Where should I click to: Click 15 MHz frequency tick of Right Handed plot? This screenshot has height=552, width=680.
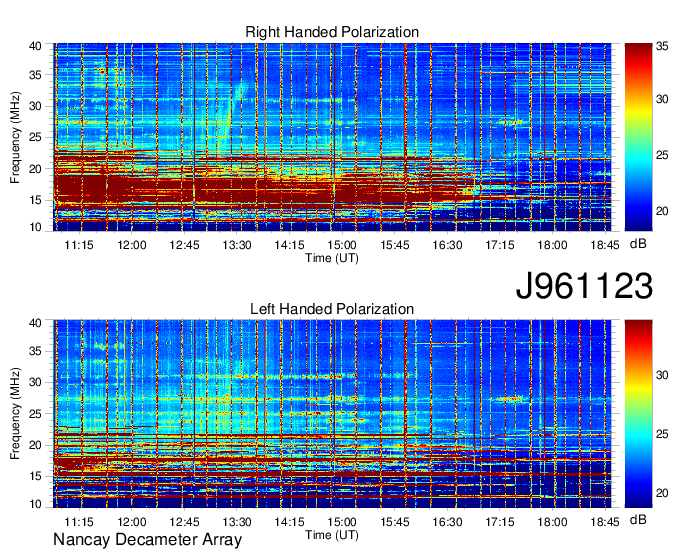point(35,200)
